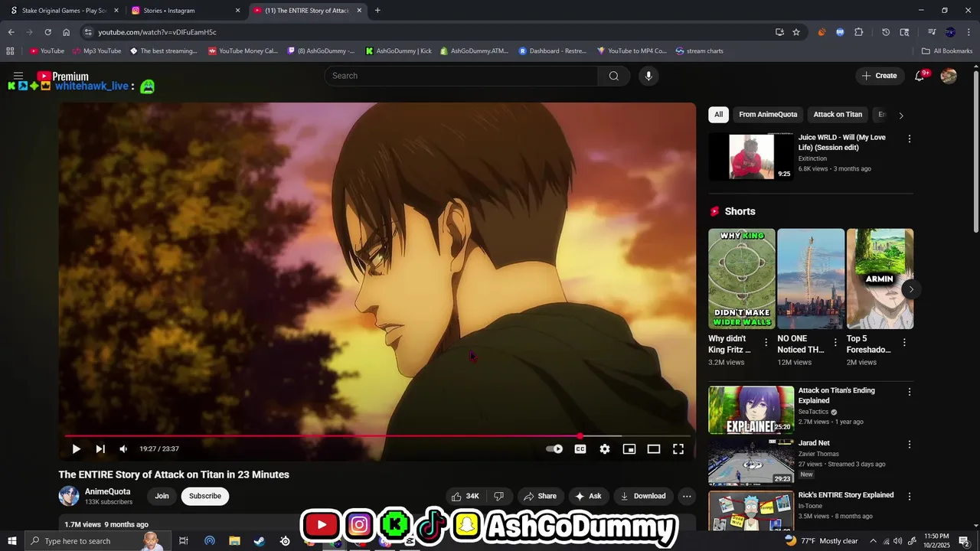Toggle closed captions CC button

pos(580,449)
